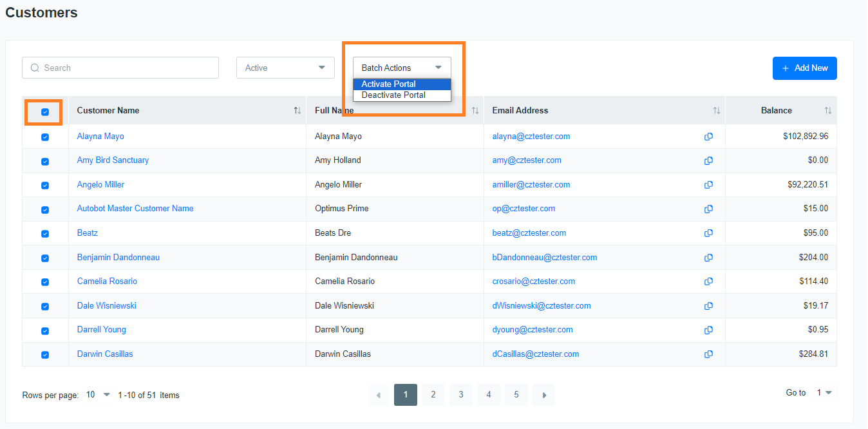Viewport: 868px width, 429px height.
Task: Open Camelia Rosario customer link
Action: click(x=107, y=281)
